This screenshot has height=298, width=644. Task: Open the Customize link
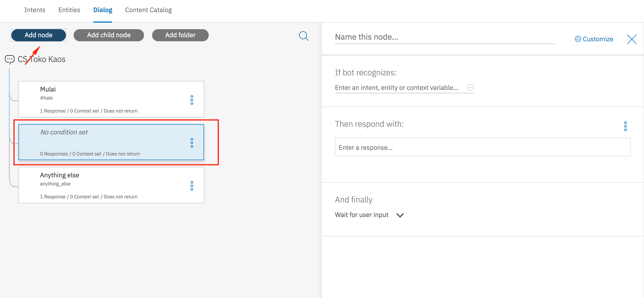pyautogui.click(x=594, y=39)
